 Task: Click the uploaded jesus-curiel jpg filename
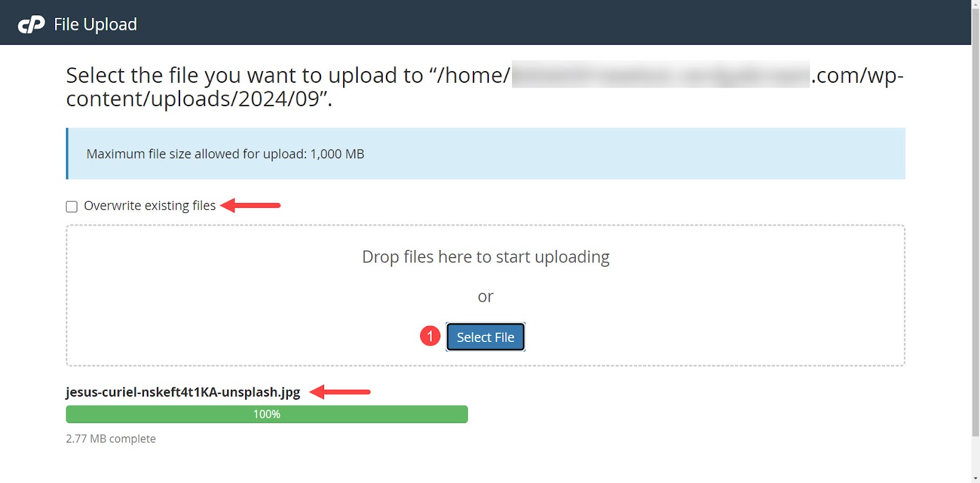click(183, 392)
